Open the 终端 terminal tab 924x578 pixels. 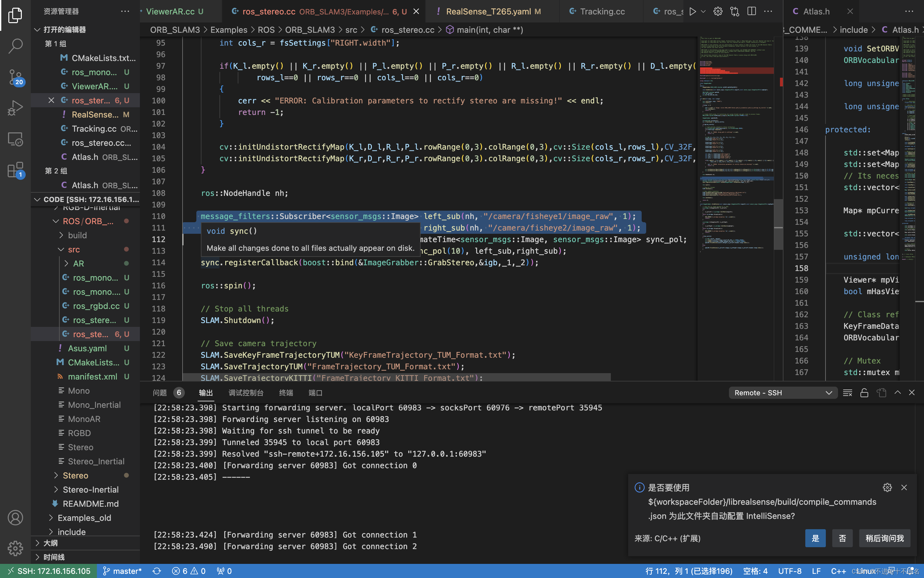tap(286, 393)
